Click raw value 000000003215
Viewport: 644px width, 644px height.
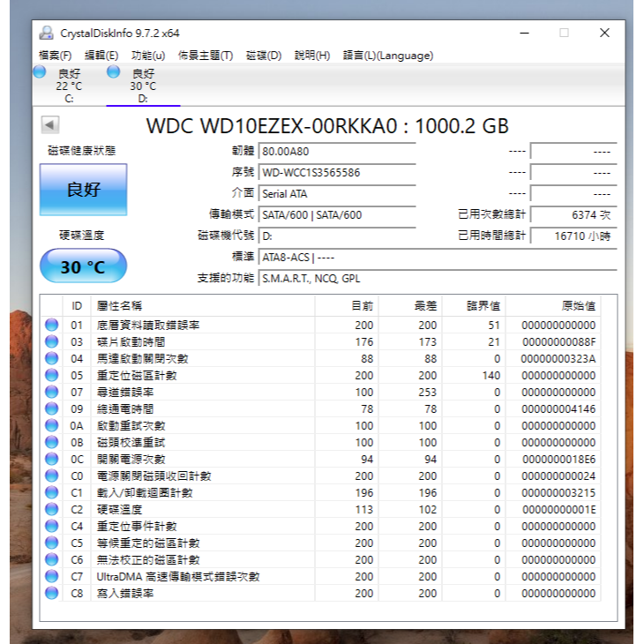[558, 493]
